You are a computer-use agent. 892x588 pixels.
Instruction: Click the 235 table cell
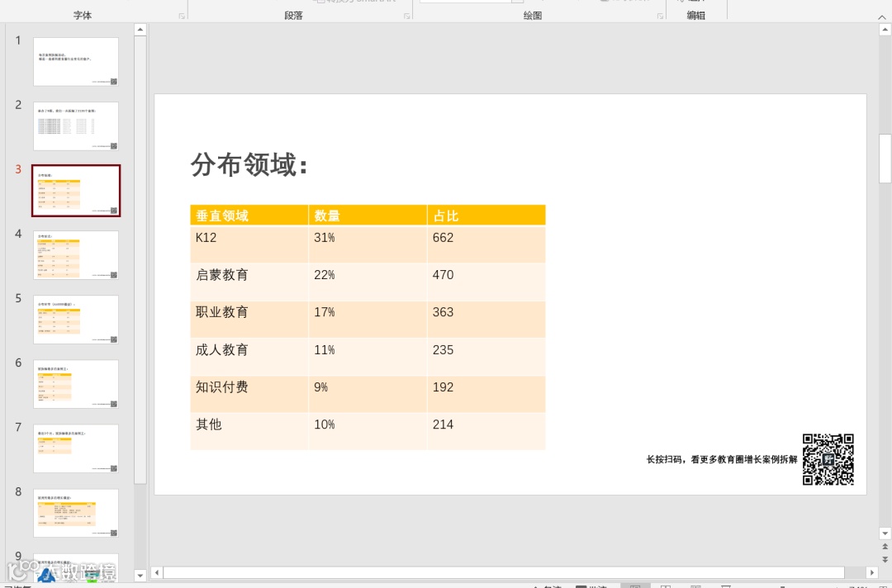pyautogui.click(x=486, y=357)
